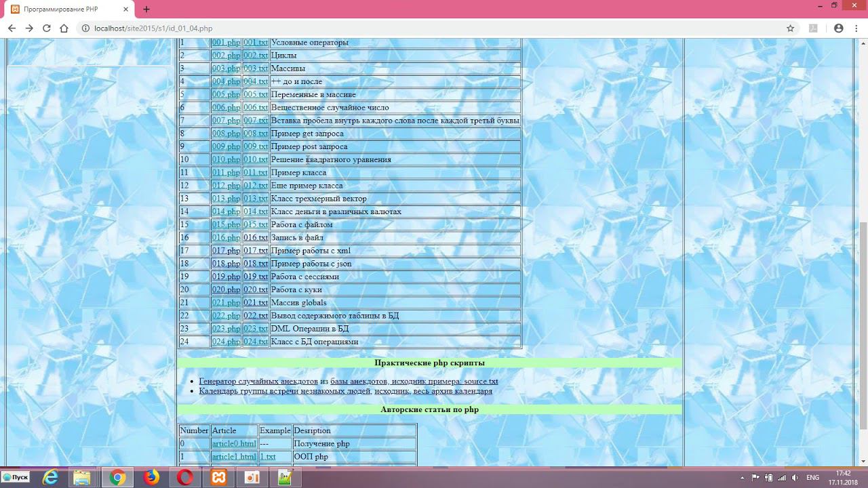This screenshot has width=868, height=488.
Task: Open the 024.txt source link
Action: [256, 342]
